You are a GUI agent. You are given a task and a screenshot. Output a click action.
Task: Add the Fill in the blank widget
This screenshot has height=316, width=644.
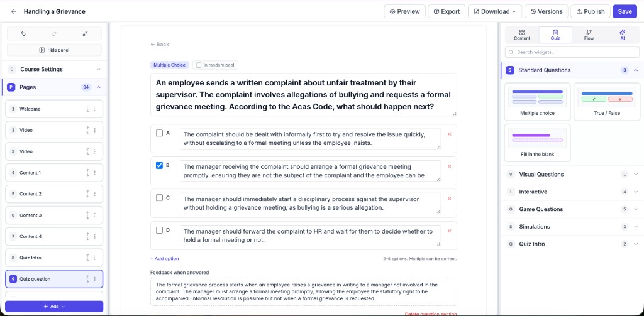(x=537, y=143)
